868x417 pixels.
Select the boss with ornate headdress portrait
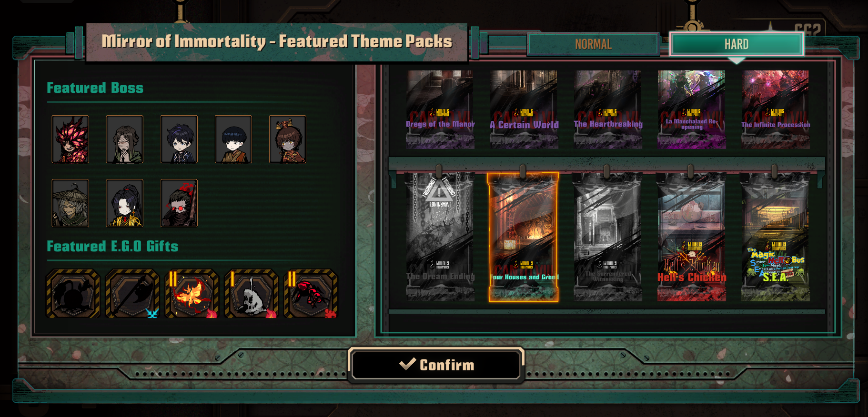click(x=287, y=139)
